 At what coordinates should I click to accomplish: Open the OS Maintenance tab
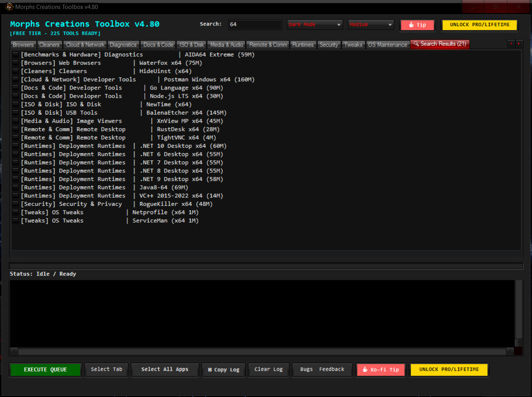[x=388, y=45]
